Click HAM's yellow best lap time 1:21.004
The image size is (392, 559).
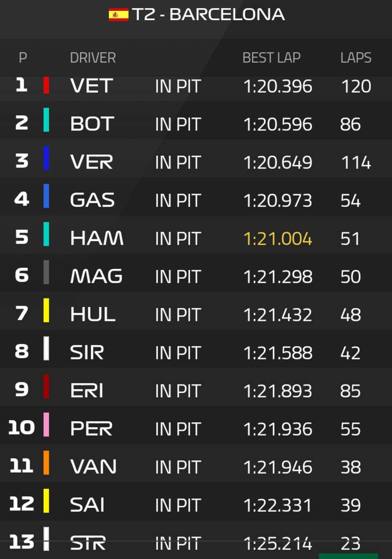click(x=277, y=239)
